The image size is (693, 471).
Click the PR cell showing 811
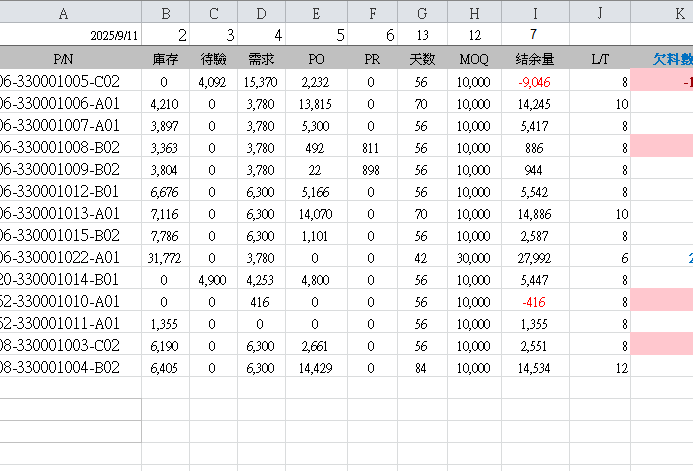[x=371, y=147]
